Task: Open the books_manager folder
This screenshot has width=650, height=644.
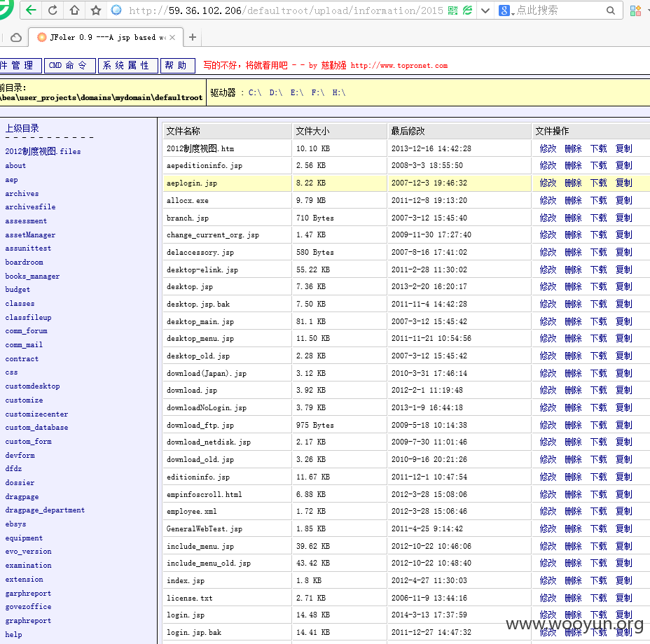Action: pyautogui.click(x=32, y=276)
